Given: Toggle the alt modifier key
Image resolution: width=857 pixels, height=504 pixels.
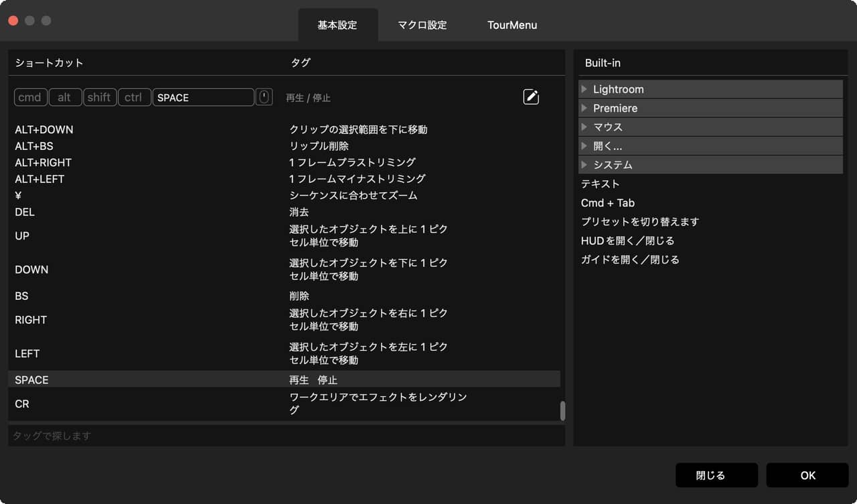Looking at the screenshot, I should [x=64, y=97].
